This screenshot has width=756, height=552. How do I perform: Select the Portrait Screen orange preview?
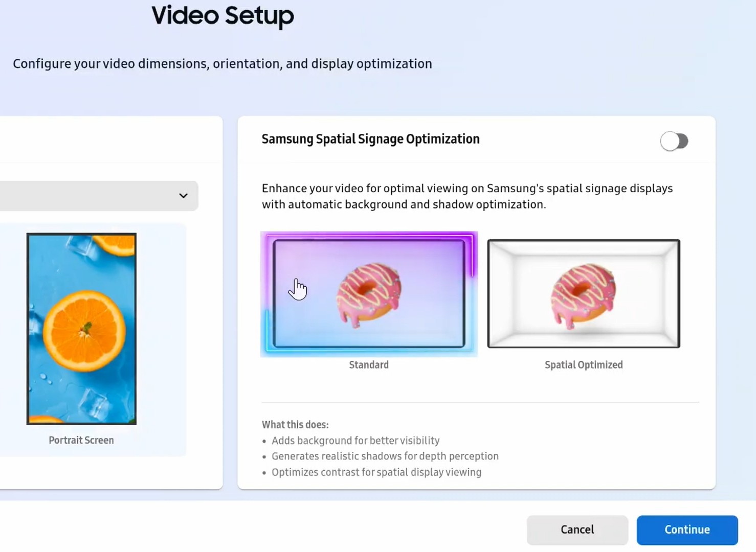(x=81, y=329)
